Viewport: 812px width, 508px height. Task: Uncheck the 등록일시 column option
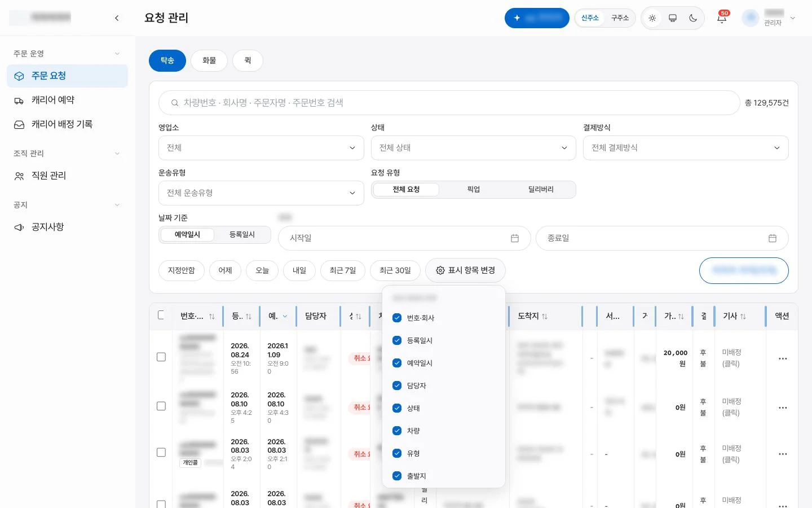pyautogui.click(x=397, y=340)
